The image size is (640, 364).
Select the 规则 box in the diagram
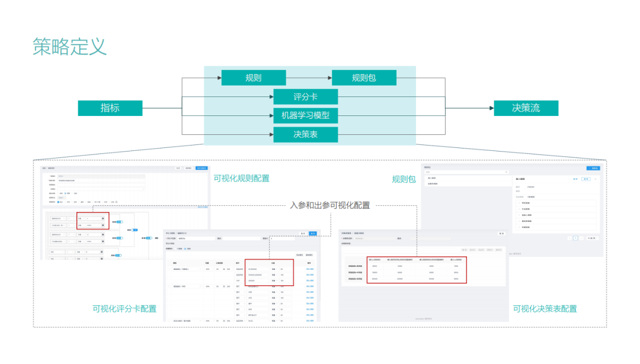[254, 78]
